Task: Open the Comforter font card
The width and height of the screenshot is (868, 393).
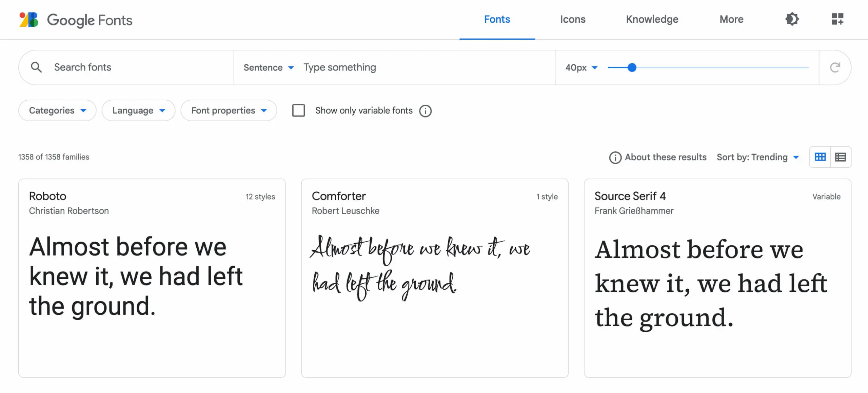Action: 435,278
